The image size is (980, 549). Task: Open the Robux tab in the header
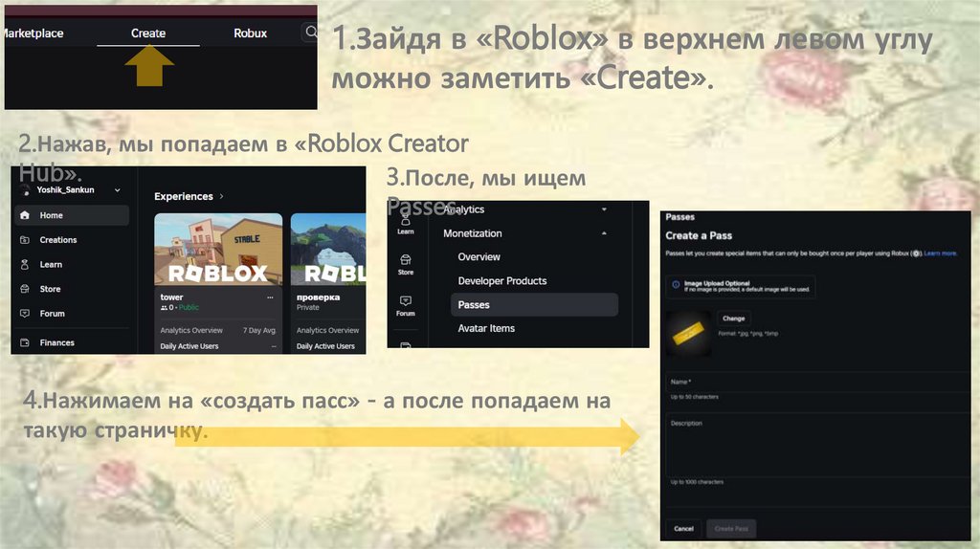tap(250, 33)
